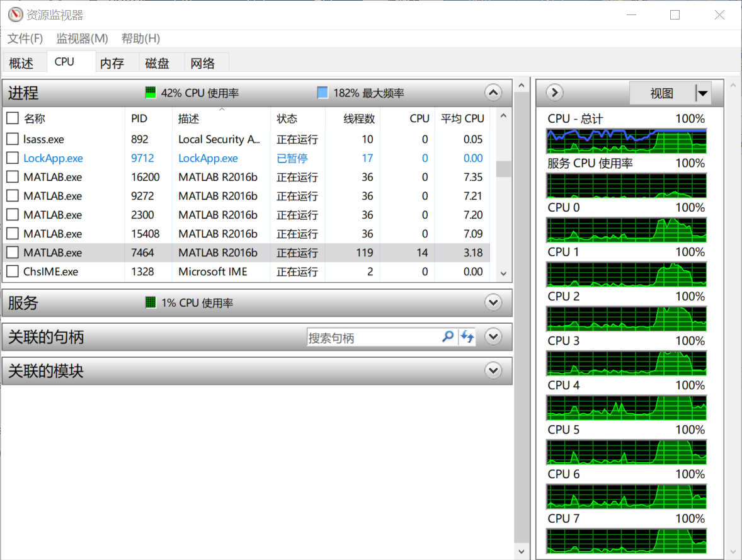The height and width of the screenshot is (560, 742).
Task: Collapse the graph pane with the arrow button
Action: (x=554, y=93)
